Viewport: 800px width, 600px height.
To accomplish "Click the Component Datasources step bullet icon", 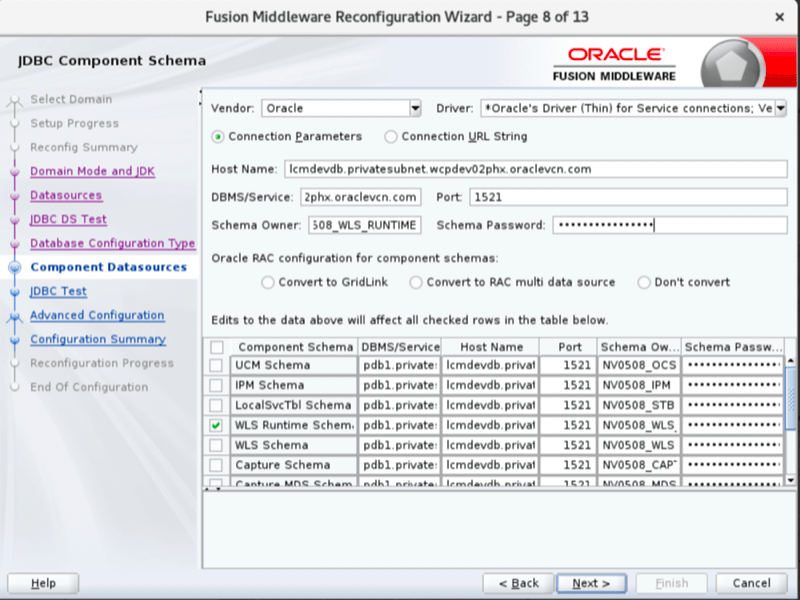I will tap(15, 267).
